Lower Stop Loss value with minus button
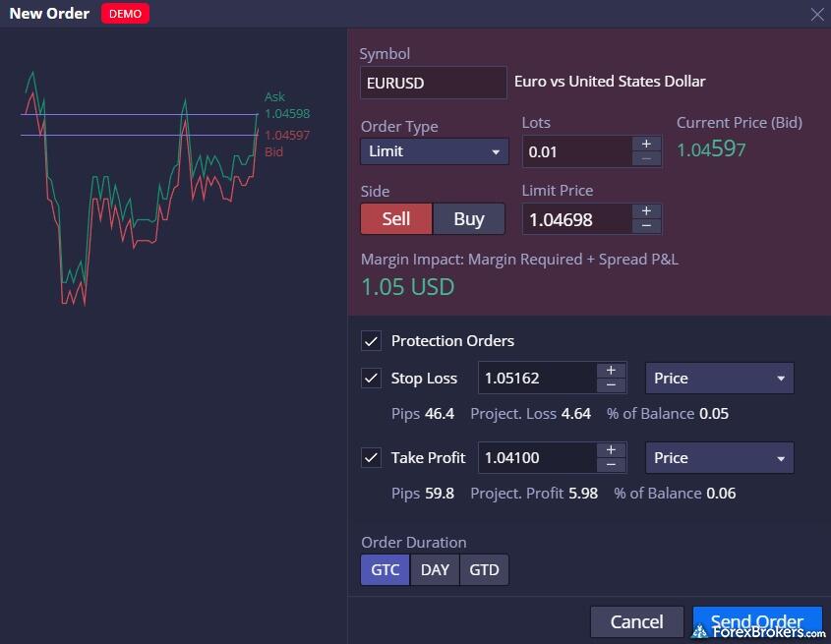This screenshot has height=644, width=831. tap(611, 385)
